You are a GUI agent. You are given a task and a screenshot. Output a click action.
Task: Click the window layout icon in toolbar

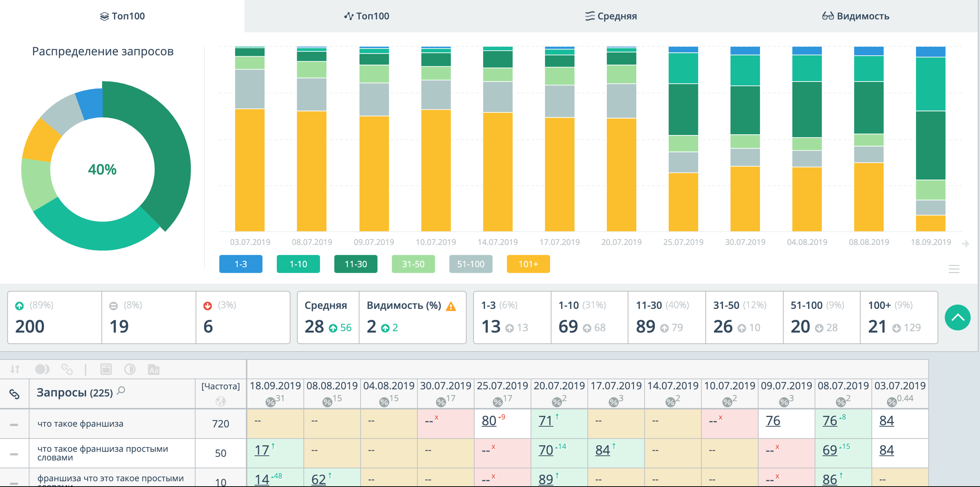tap(106, 369)
